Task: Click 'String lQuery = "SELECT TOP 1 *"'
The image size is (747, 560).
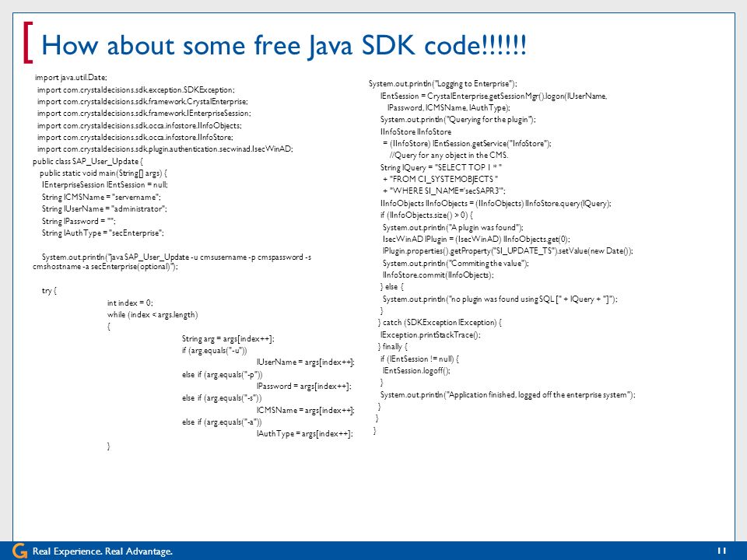Action: tap(441, 168)
